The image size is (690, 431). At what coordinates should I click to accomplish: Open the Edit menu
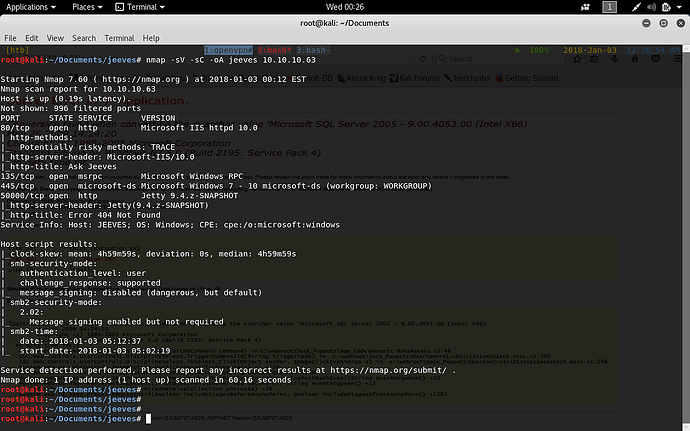click(x=31, y=38)
